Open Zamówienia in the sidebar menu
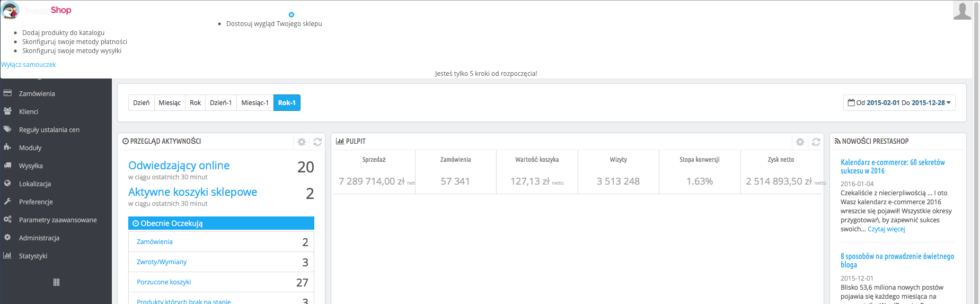Screen dimensions: 980x304 pos(37,94)
